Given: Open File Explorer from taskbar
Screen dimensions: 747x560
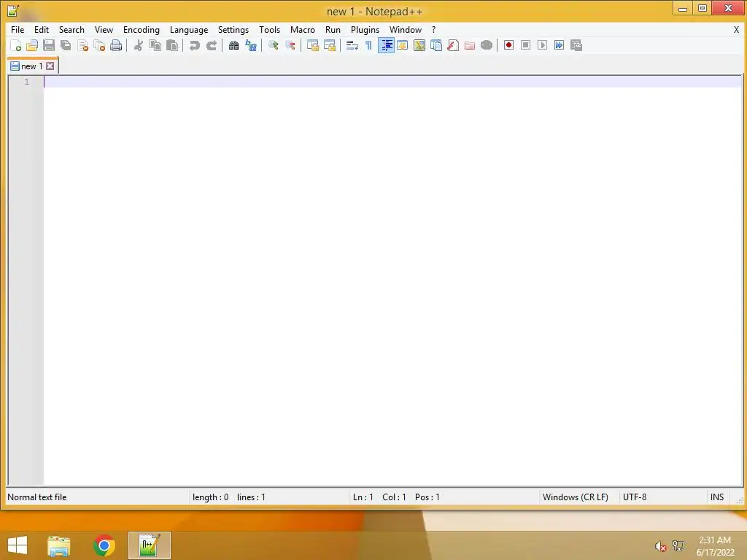Looking at the screenshot, I should (x=59, y=545).
